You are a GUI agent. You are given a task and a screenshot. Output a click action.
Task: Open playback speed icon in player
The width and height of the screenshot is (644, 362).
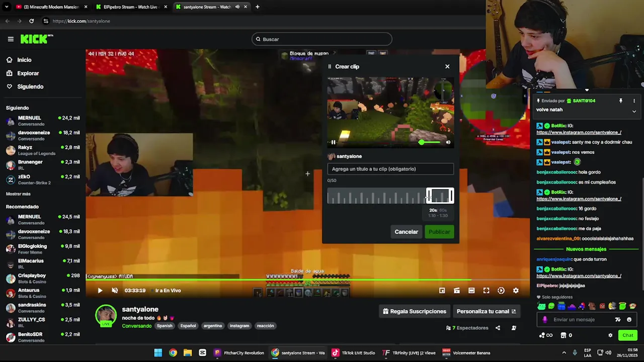point(501,291)
